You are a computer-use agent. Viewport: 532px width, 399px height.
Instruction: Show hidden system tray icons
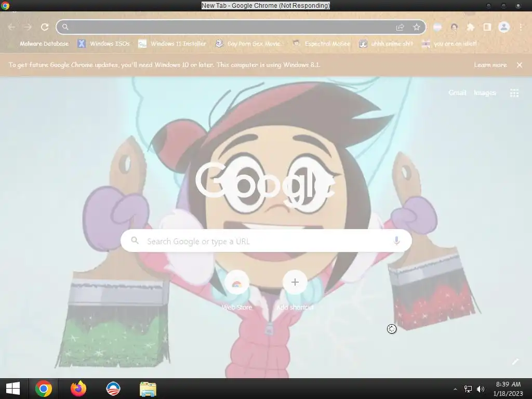(455, 389)
